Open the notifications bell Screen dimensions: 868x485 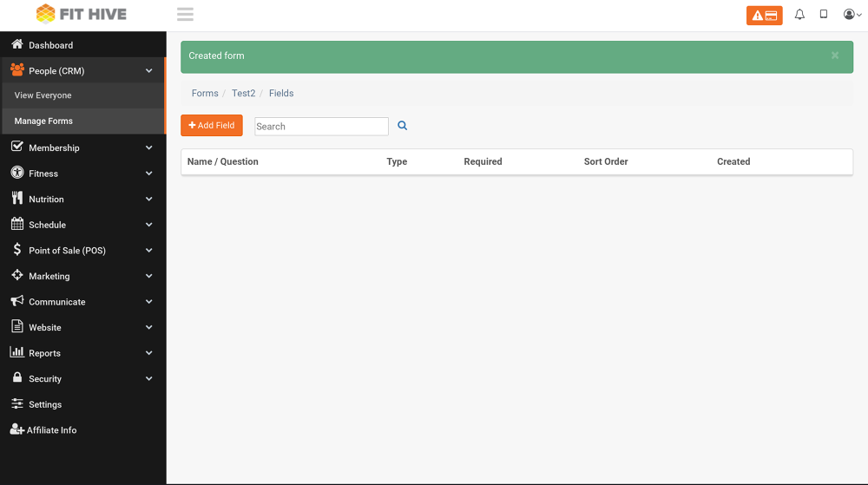(799, 15)
